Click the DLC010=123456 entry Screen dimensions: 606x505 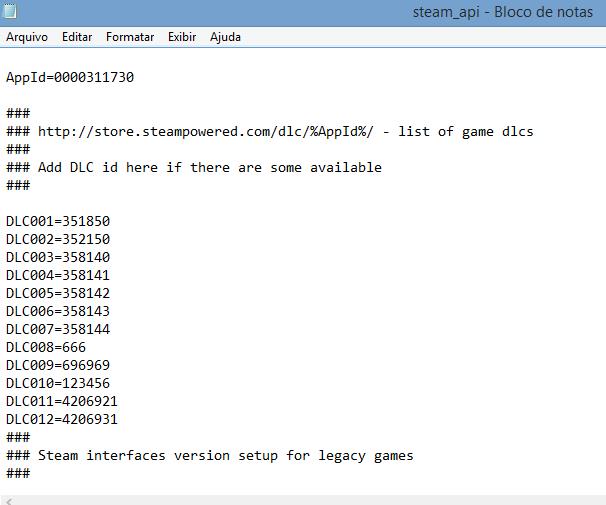point(58,383)
